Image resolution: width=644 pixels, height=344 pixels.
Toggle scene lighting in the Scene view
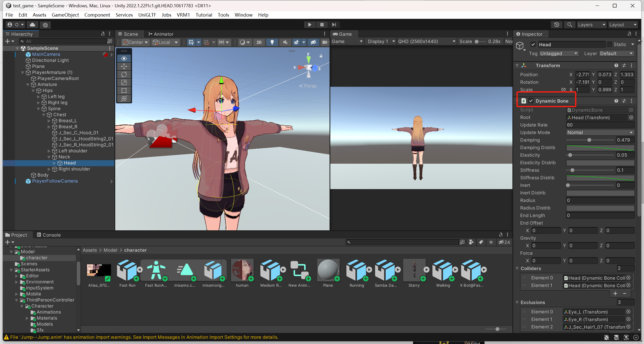(272, 42)
